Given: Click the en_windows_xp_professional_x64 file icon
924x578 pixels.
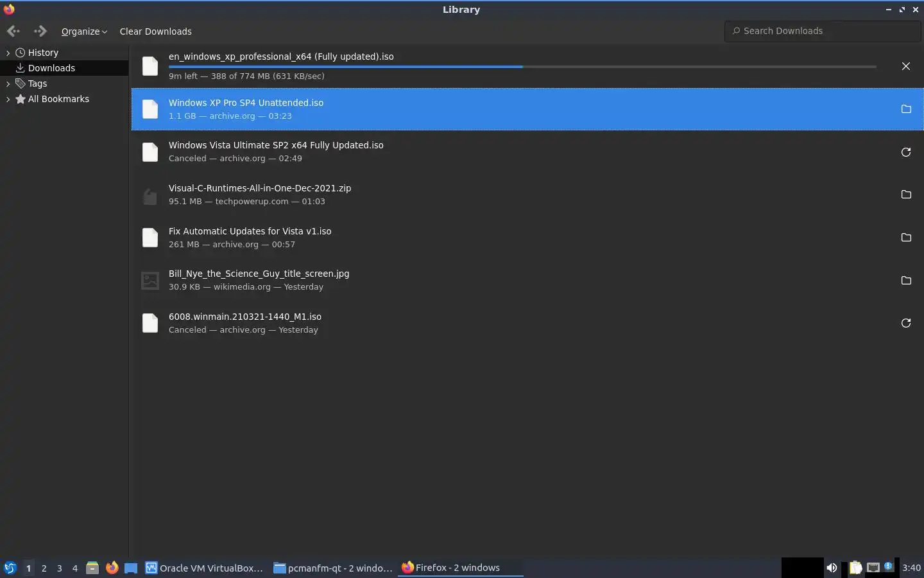Looking at the screenshot, I should pos(150,66).
